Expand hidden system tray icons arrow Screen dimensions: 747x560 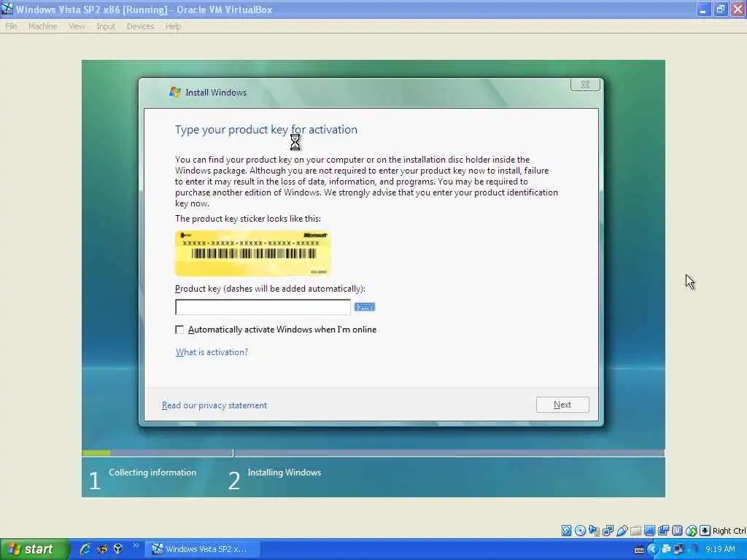tap(652, 549)
